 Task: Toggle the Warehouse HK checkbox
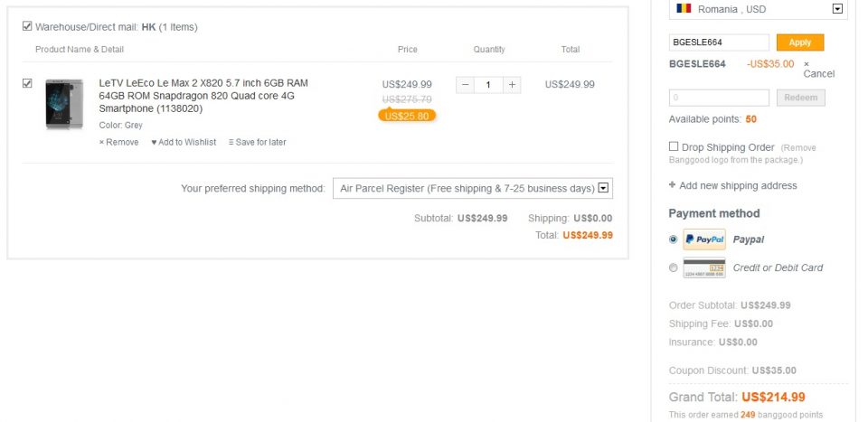click(x=27, y=26)
